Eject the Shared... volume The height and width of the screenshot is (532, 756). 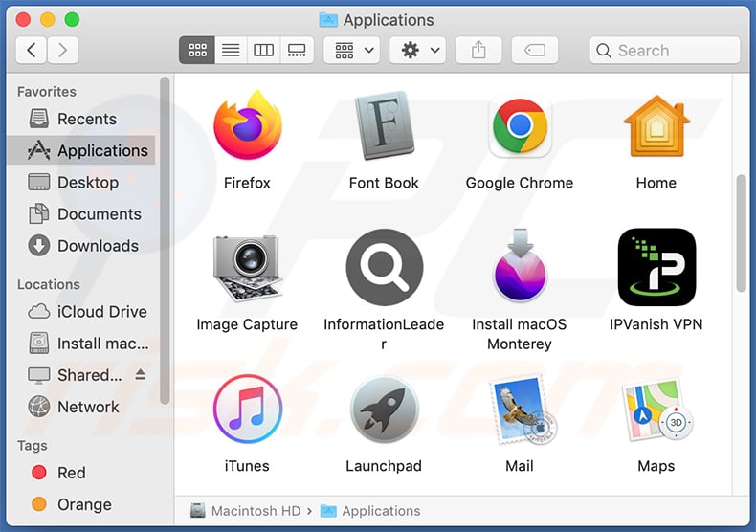[141, 374]
